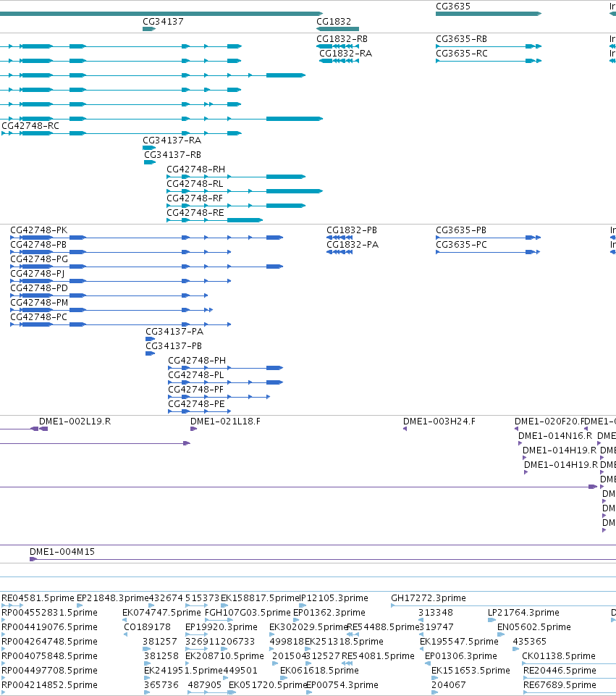Click EST EK074747.5prime

[161, 613]
